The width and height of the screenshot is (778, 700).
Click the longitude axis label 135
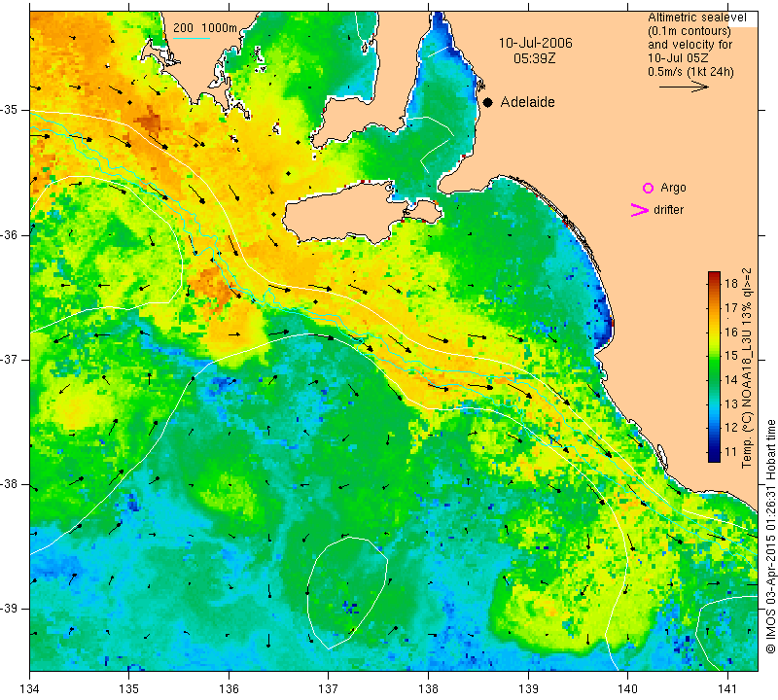(x=129, y=689)
